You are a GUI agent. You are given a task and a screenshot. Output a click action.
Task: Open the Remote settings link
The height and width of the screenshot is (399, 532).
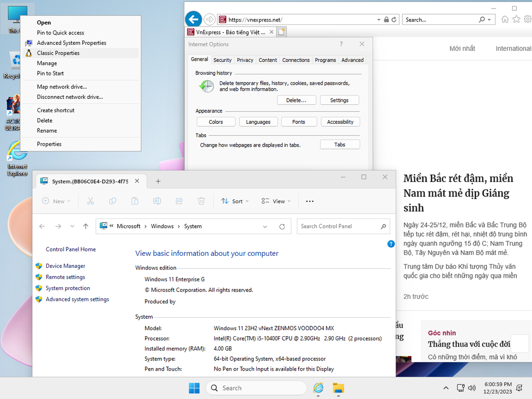pyautogui.click(x=65, y=277)
